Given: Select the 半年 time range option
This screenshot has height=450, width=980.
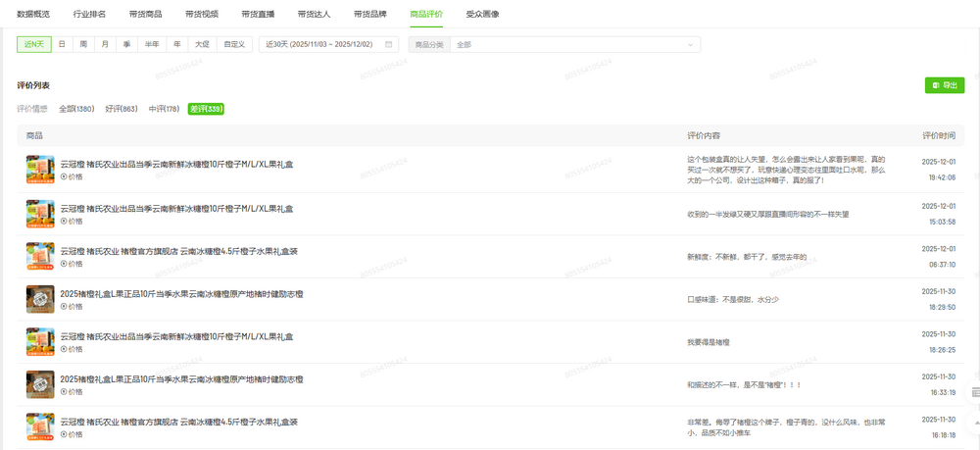Looking at the screenshot, I should (x=152, y=44).
